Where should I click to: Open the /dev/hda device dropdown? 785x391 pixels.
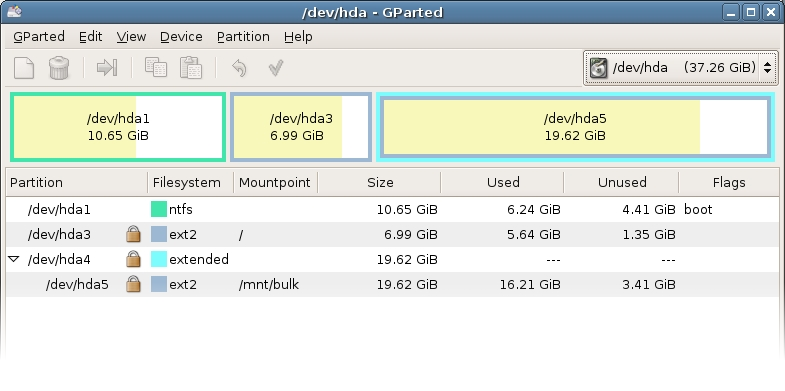[x=681, y=68]
